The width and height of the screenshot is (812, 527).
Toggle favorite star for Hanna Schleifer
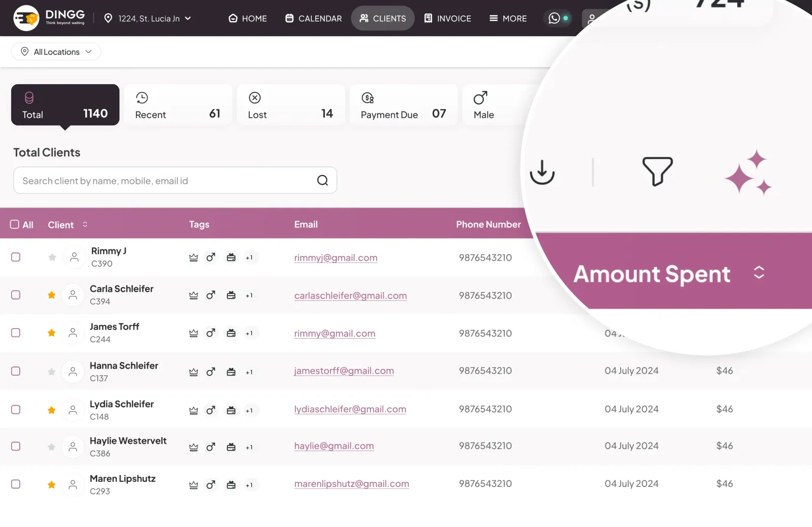point(51,372)
